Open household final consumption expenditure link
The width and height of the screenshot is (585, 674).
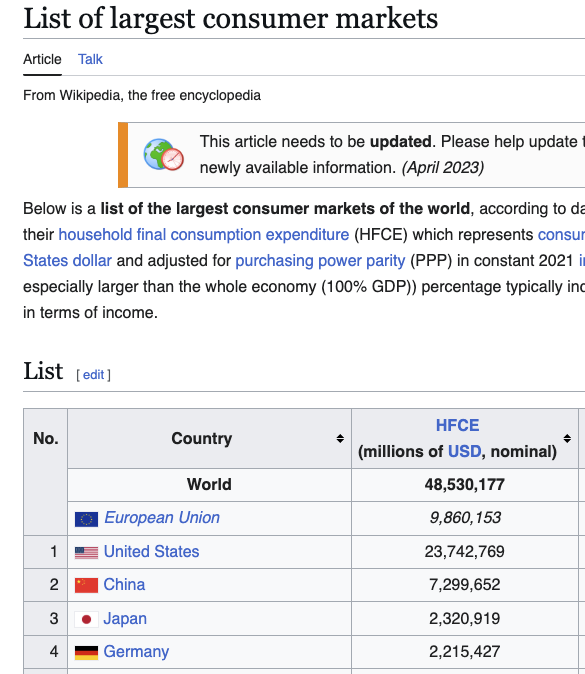point(204,235)
